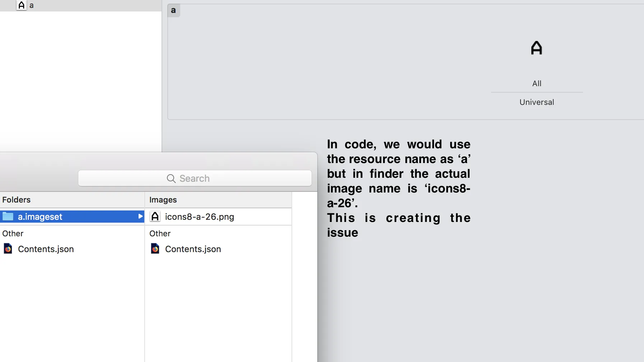The height and width of the screenshot is (362, 644).
Task: Click the 'Other' group label in the Folders column
Action: pyautogui.click(x=13, y=233)
